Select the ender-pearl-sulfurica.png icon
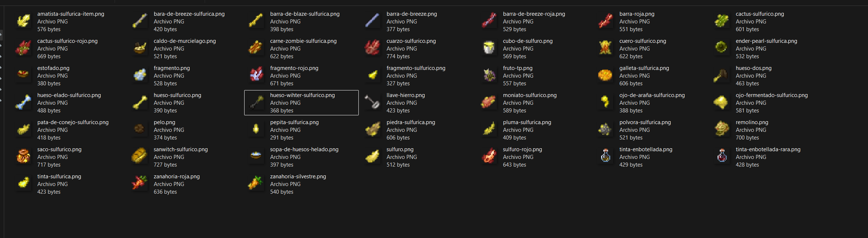The image size is (868, 238). [x=722, y=48]
